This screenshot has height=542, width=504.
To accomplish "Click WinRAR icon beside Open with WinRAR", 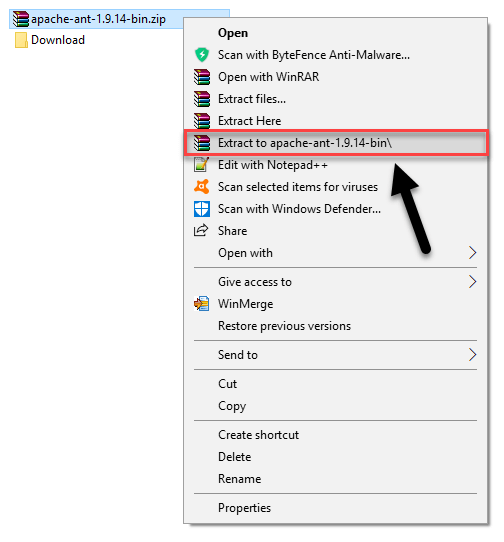I will [202, 77].
